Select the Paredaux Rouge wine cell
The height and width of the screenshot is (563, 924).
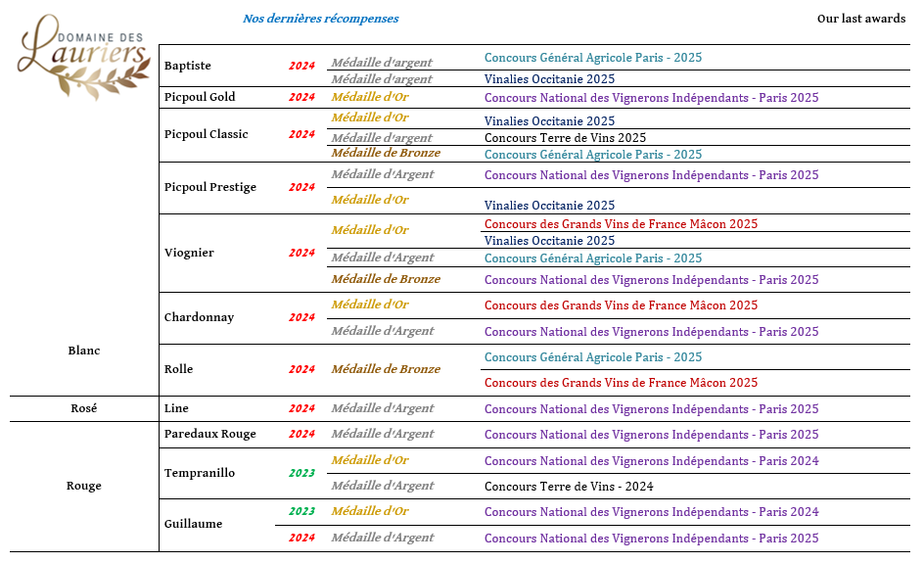click(210, 434)
